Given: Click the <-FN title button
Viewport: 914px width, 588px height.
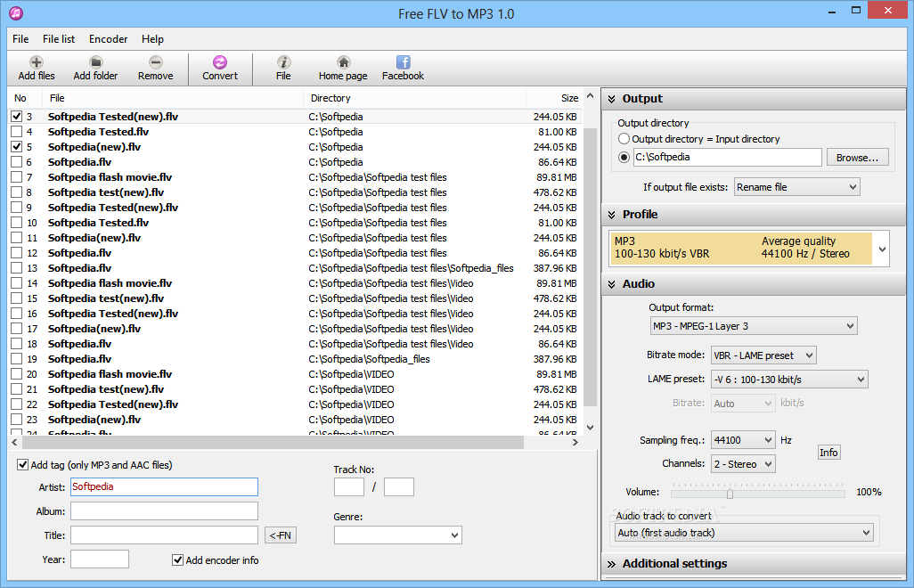Looking at the screenshot, I should (x=281, y=535).
